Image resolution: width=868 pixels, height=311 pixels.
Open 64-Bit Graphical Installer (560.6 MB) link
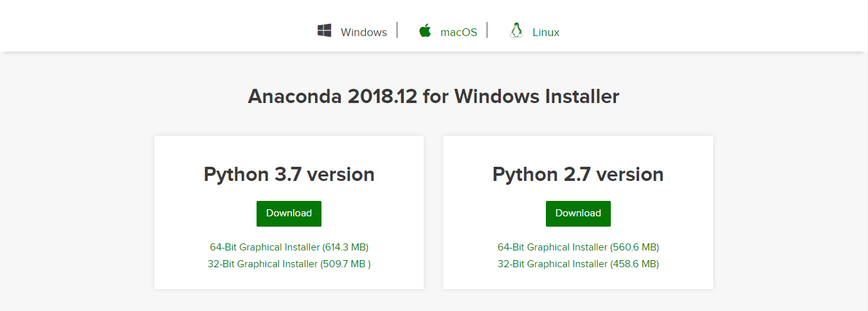coord(578,247)
